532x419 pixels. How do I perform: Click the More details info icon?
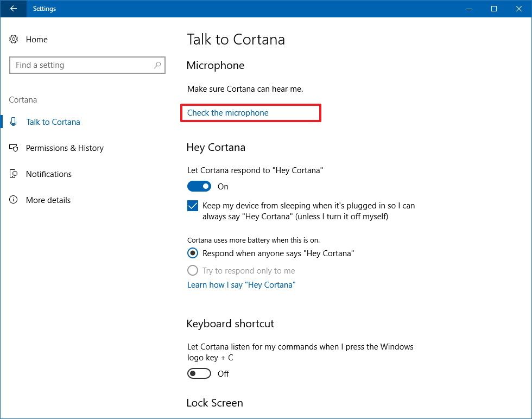(12, 200)
